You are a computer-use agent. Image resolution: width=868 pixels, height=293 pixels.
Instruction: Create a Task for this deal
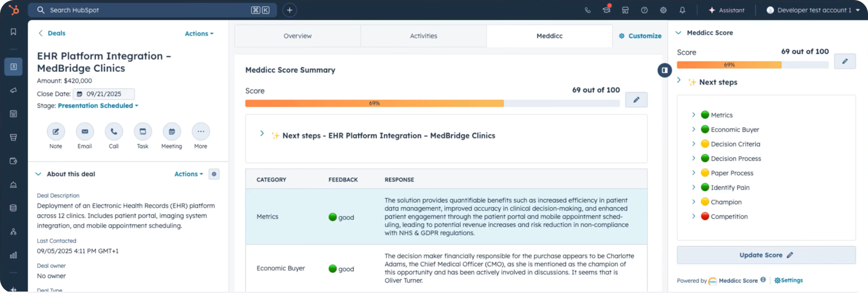click(143, 132)
